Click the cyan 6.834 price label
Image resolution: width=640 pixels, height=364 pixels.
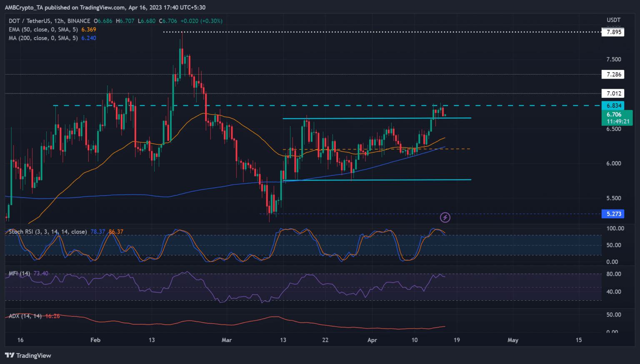[x=613, y=106]
